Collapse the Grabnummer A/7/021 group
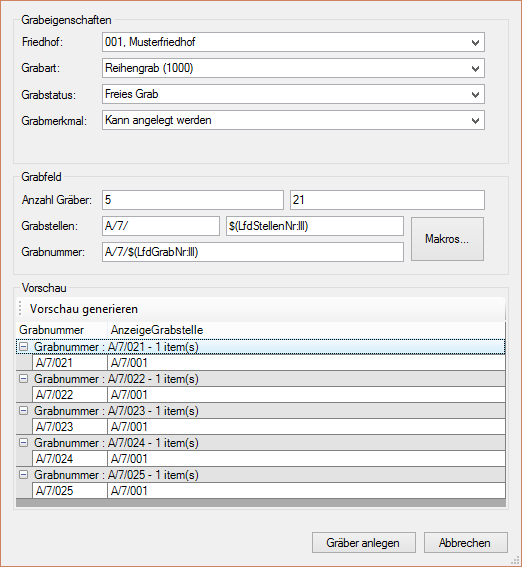Viewport: 522px width, 567px height. pos(23,347)
